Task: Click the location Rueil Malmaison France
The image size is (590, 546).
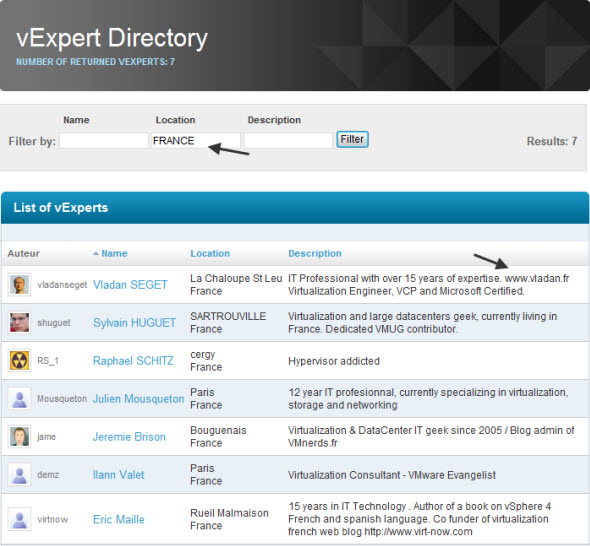Action: pos(229,519)
